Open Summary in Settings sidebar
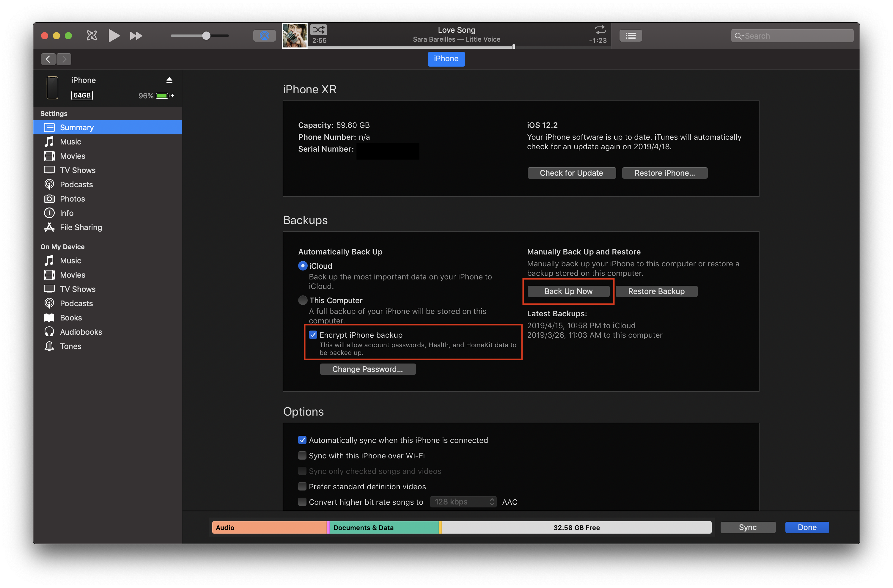The width and height of the screenshot is (893, 588). pyautogui.click(x=107, y=127)
